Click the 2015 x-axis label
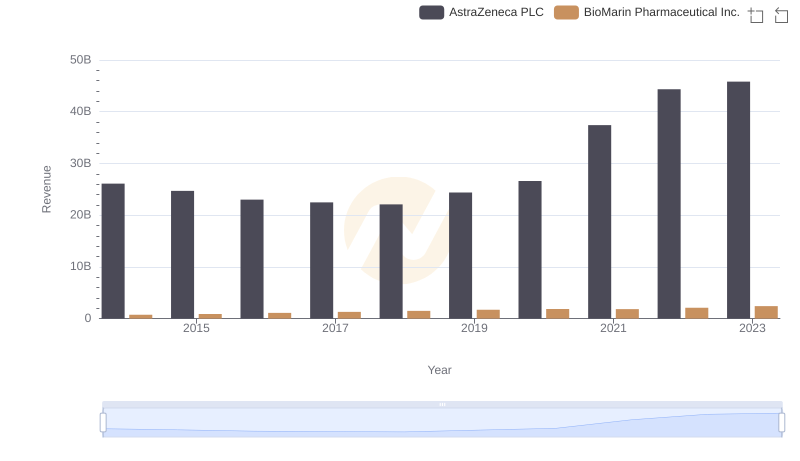The width and height of the screenshot is (800, 461). pyautogui.click(x=196, y=328)
